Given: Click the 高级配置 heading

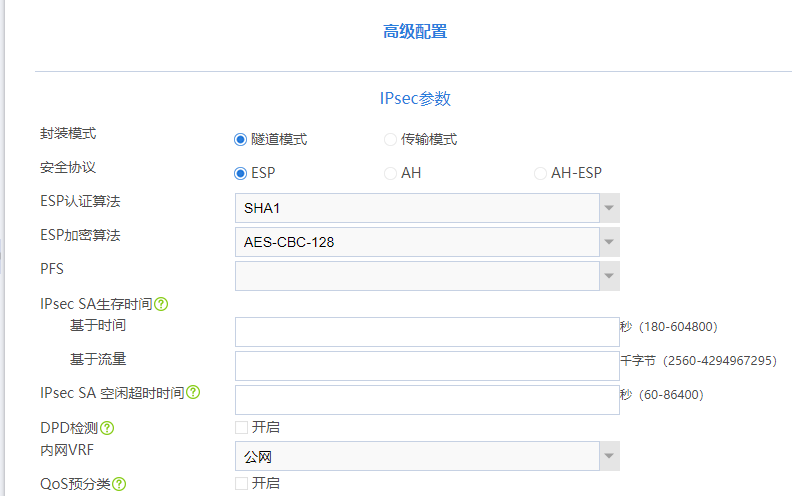Looking at the screenshot, I should (415, 32).
